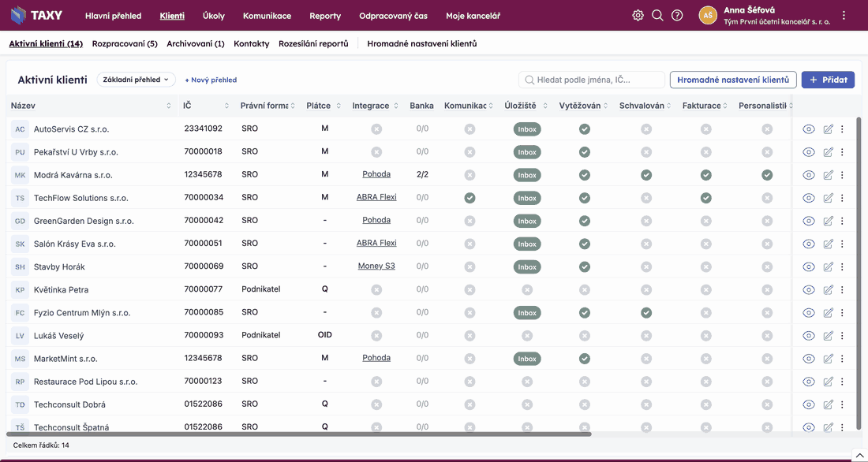View GreenGarden Design s.r.o. with eye icon
868x462 pixels.
pyautogui.click(x=809, y=221)
